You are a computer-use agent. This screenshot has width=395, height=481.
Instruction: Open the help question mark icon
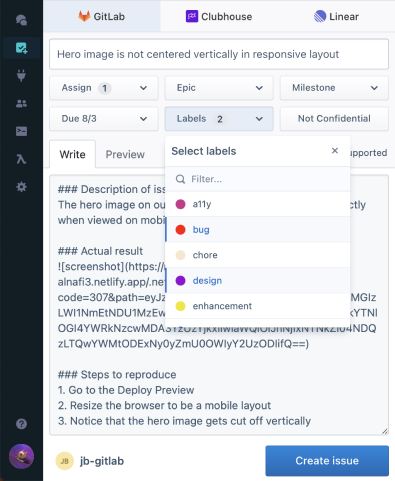click(x=21, y=424)
